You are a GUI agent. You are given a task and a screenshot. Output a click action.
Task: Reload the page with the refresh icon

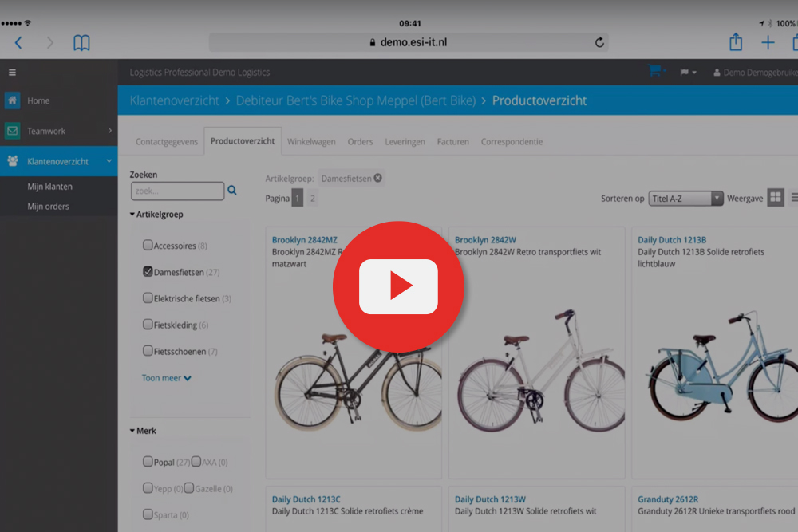point(599,42)
